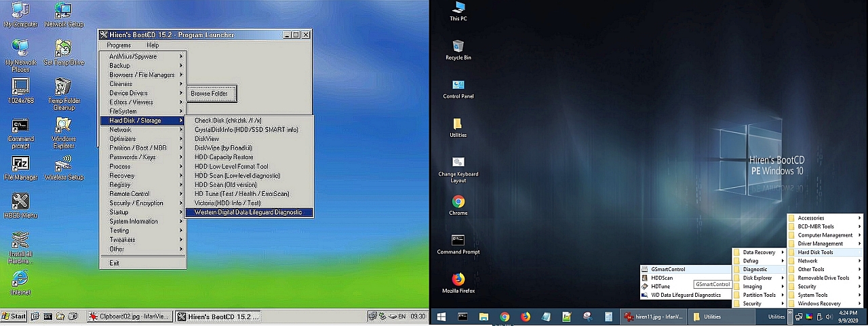Screen dimensions: 868x326
Task: Open Help menu in Hiren's launcher
Action: click(153, 45)
